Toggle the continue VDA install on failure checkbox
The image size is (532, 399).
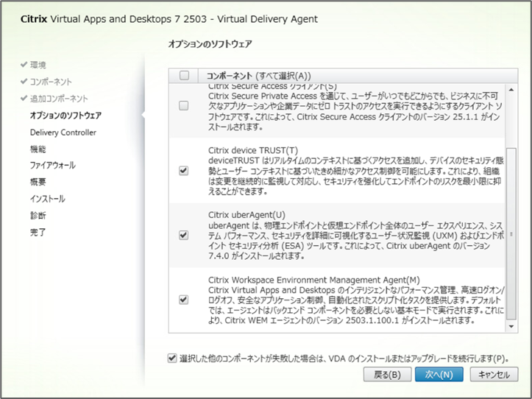172,358
